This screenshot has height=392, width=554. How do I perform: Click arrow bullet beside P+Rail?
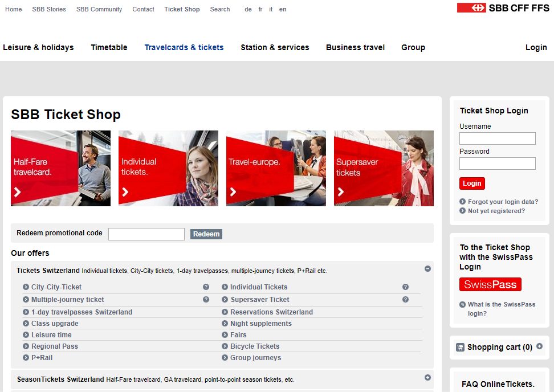point(26,358)
